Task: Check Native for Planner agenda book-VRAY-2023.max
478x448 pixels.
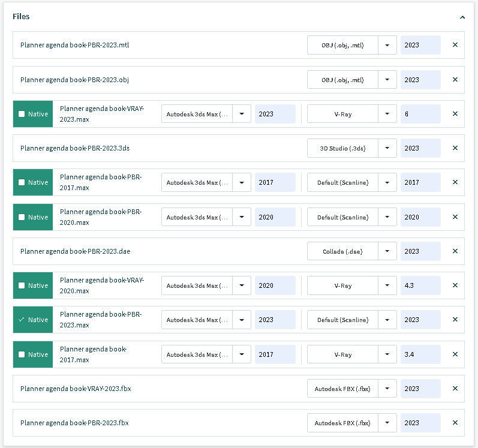Action: pyautogui.click(x=22, y=114)
